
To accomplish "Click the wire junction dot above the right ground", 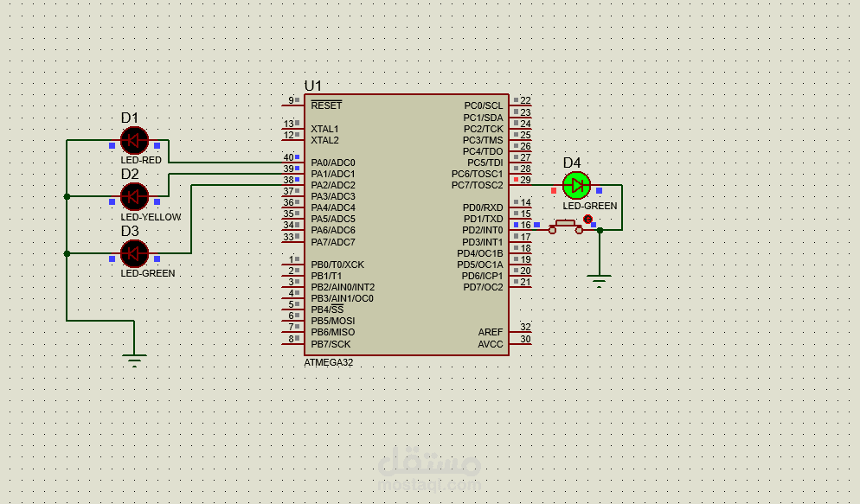I will point(600,230).
